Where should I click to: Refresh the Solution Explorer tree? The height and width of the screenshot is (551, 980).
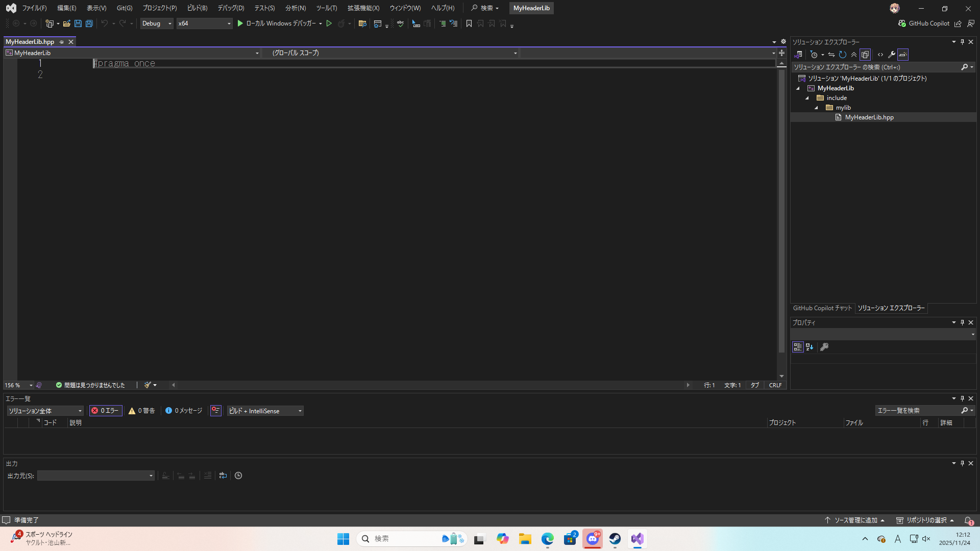click(x=843, y=55)
